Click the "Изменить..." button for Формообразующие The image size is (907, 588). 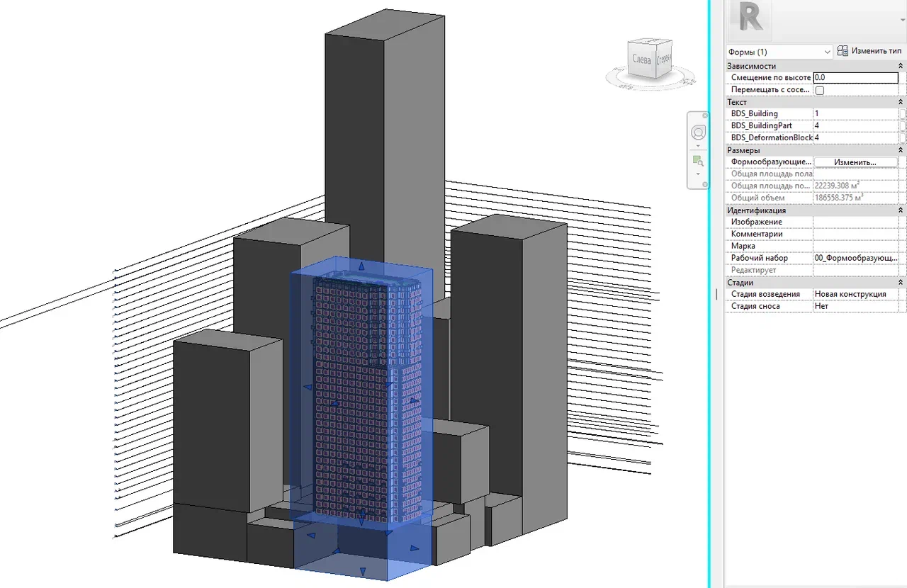tap(856, 162)
